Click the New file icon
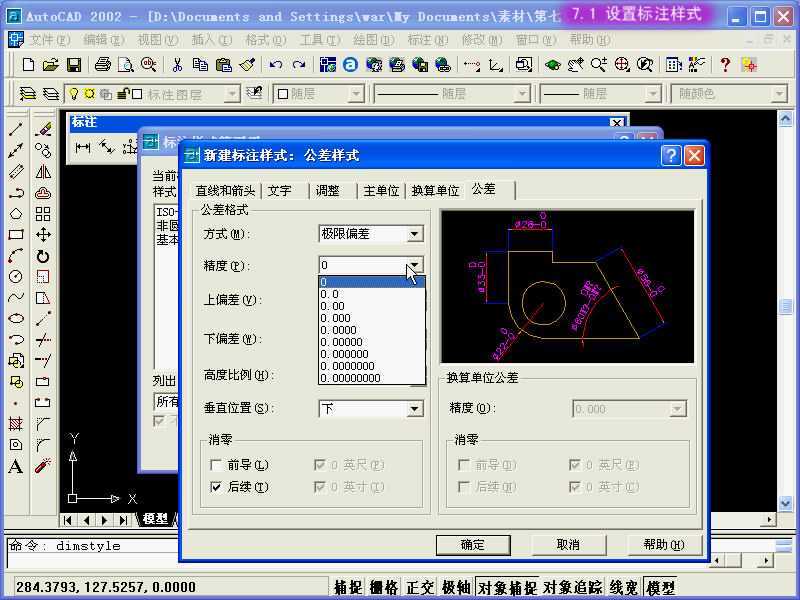 click(29, 65)
